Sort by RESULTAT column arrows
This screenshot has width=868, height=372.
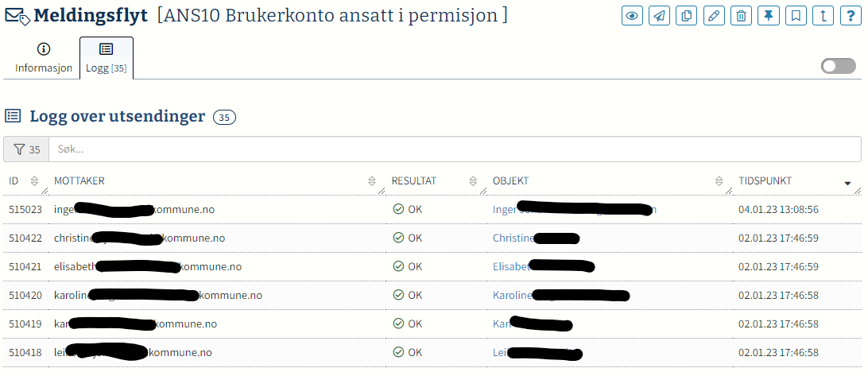click(473, 181)
